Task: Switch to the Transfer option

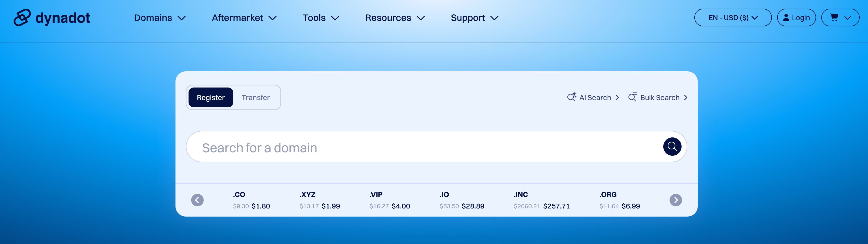Action: click(255, 97)
